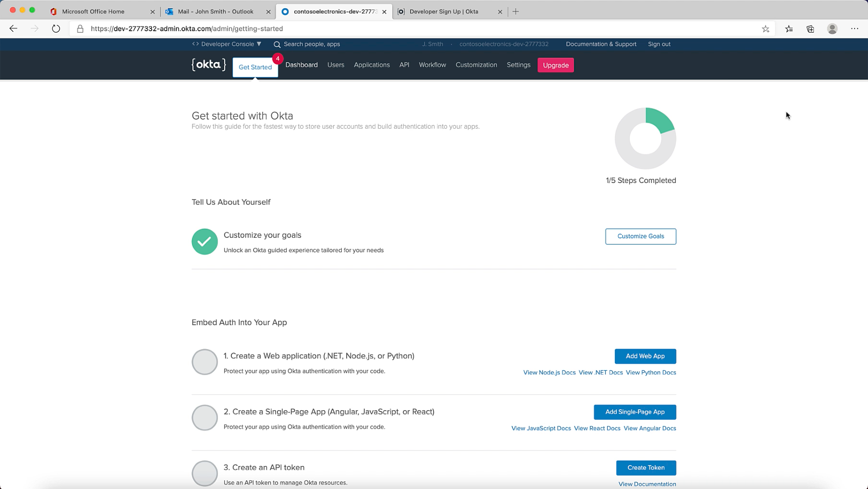The image size is (868, 489).
Task: Open the Get Started tab
Action: 255,67
